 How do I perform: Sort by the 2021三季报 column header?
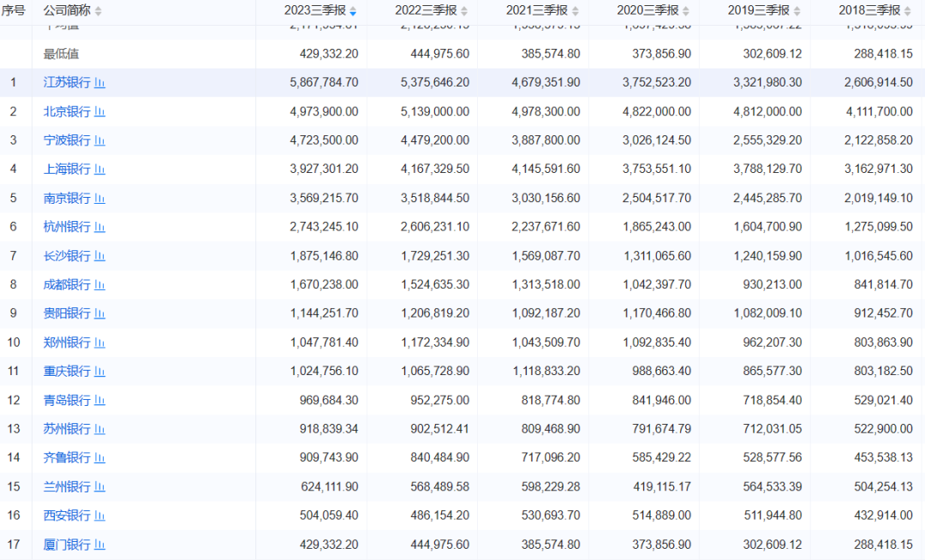point(575,11)
